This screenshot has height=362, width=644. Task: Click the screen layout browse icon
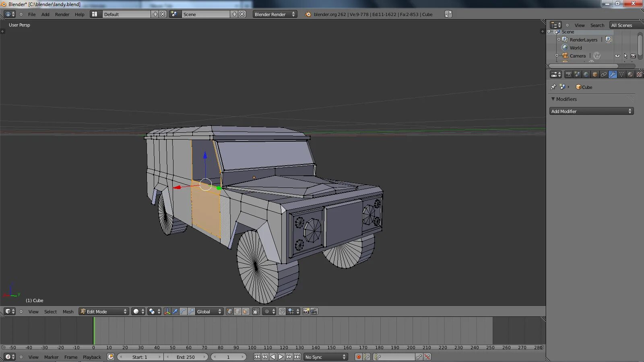pos(95,14)
